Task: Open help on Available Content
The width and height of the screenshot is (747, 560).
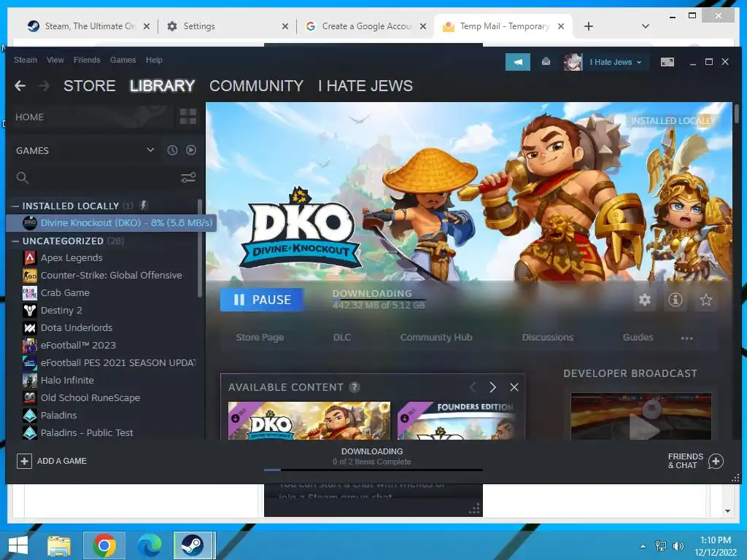Action: [354, 387]
